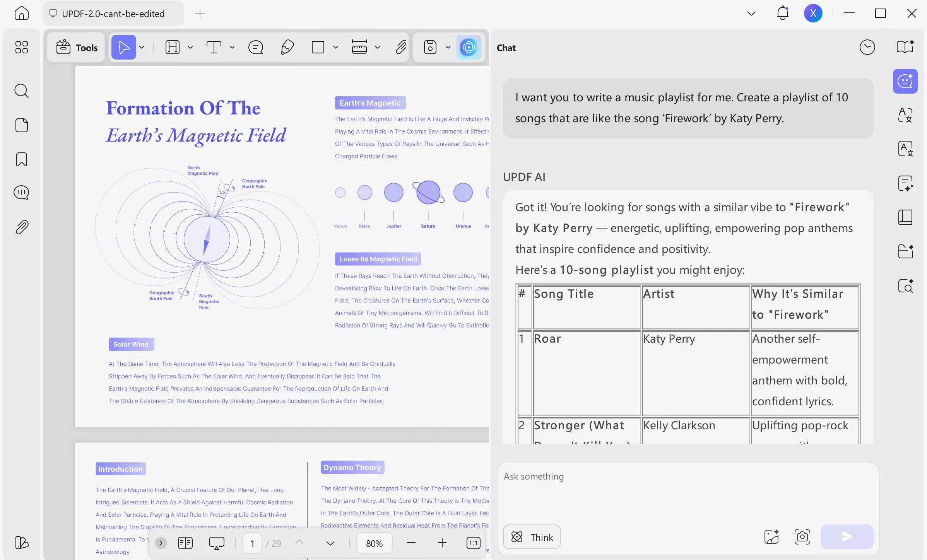The width and height of the screenshot is (927, 560).
Task: Select the highlight text tool
Action: click(x=173, y=47)
